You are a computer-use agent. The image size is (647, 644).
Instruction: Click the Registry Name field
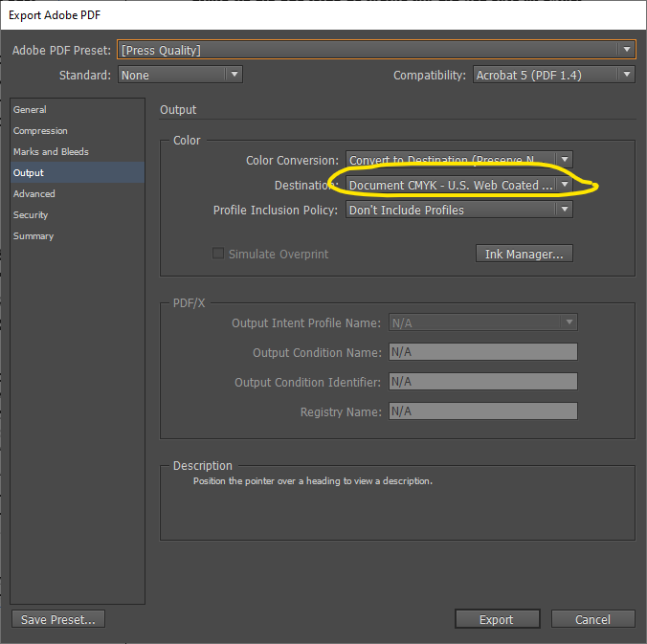click(482, 411)
